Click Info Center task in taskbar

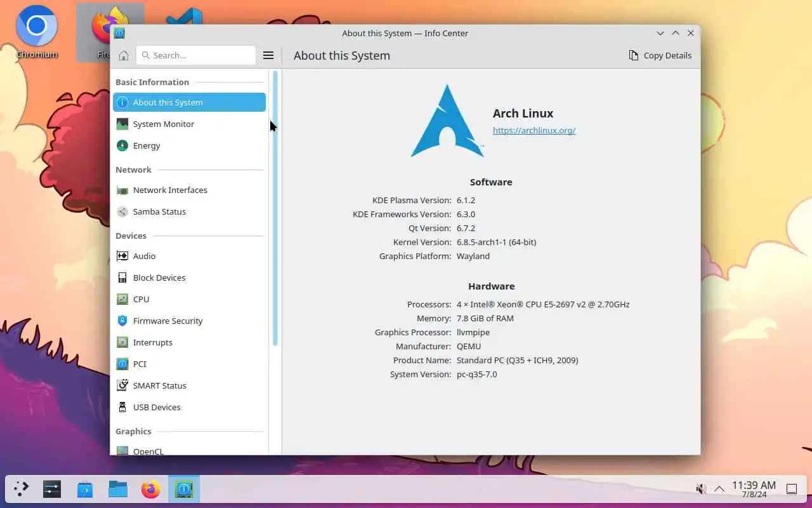[184, 489]
